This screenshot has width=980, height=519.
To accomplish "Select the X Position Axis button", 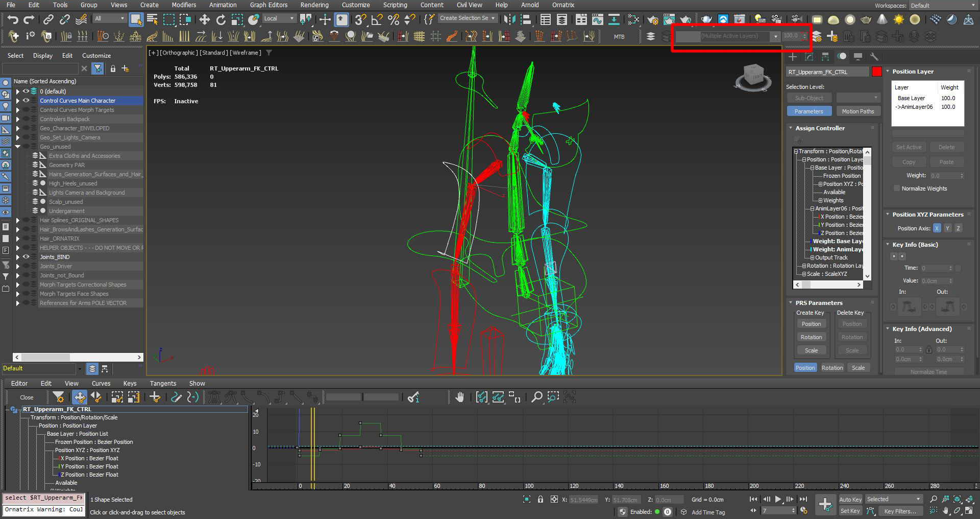I will pos(937,228).
